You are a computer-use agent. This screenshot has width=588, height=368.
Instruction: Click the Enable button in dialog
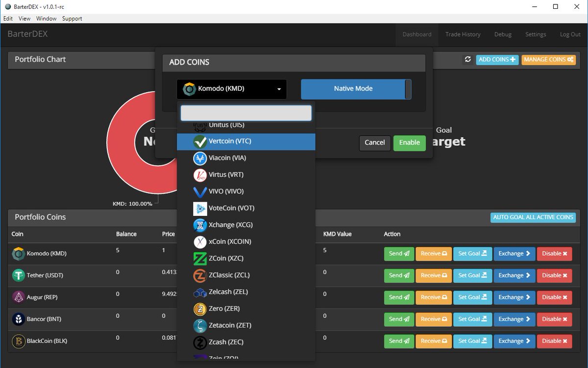[x=410, y=143]
